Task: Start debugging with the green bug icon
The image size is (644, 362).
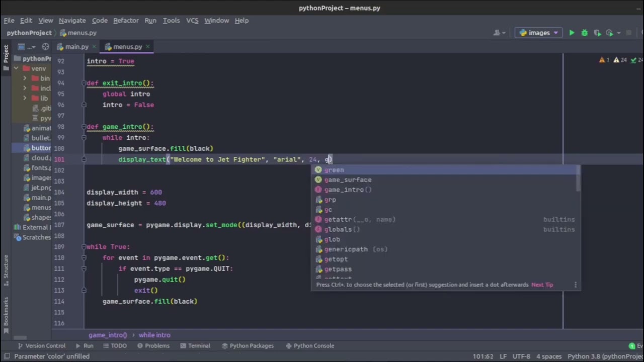Action: pyautogui.click(x=584, y=33)
